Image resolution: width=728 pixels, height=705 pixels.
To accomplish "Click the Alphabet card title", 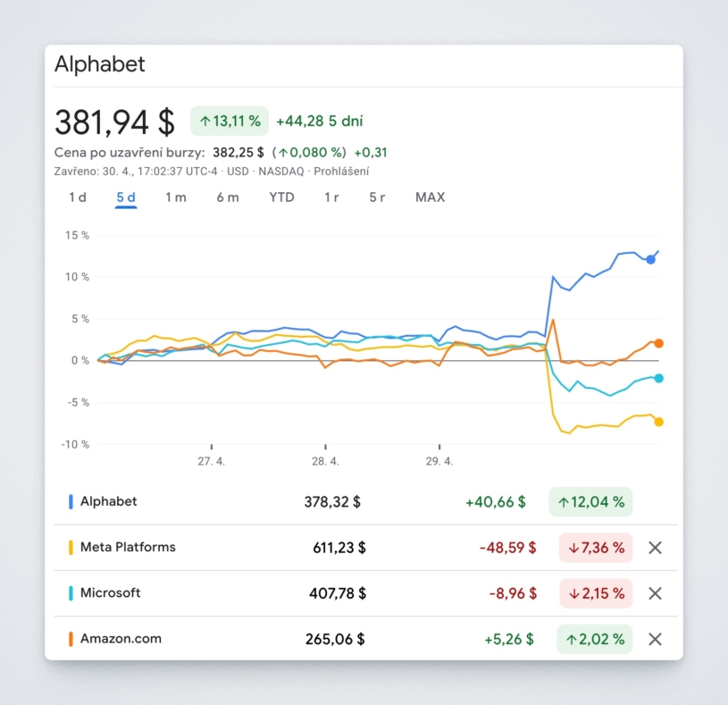I will point(100,64).
